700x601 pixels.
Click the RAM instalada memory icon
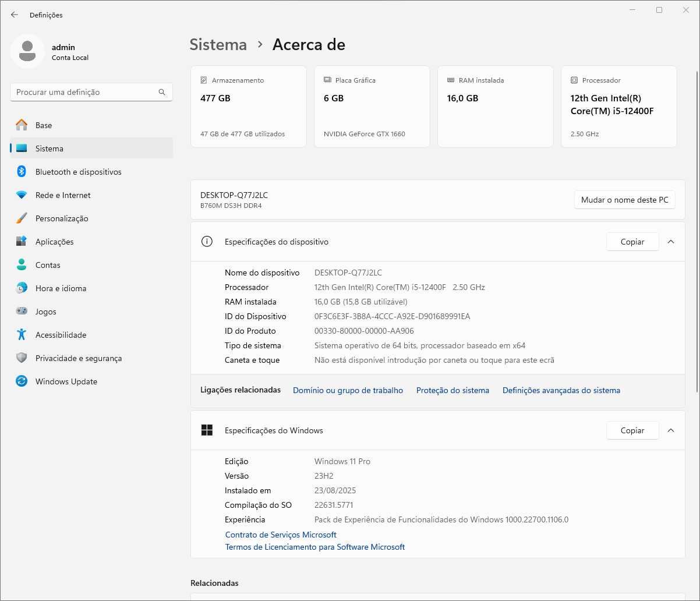[451, 80]
